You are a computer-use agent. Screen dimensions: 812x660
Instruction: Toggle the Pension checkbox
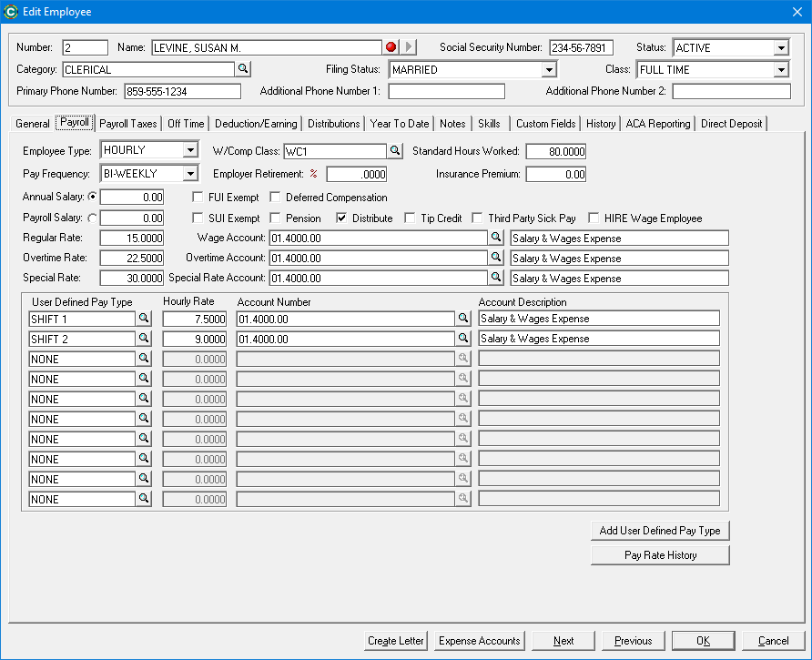click(275, 218)
